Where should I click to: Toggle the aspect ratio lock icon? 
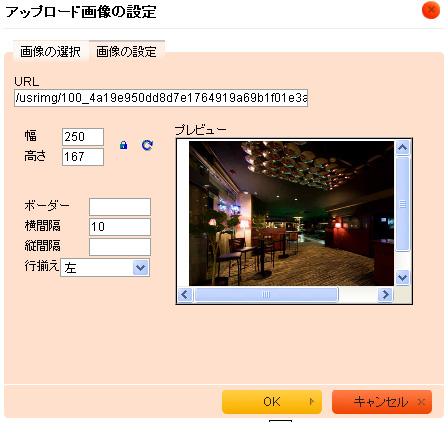[123, 145]
